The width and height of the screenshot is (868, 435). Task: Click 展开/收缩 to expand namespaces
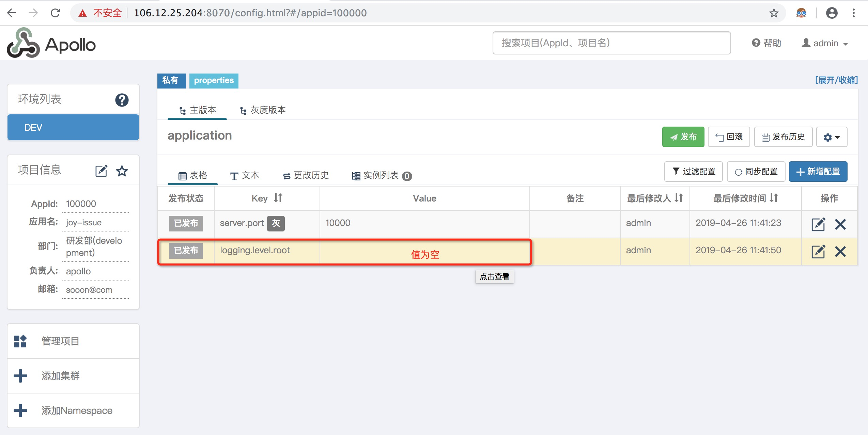pyautogui.click(x=837, y=80)
